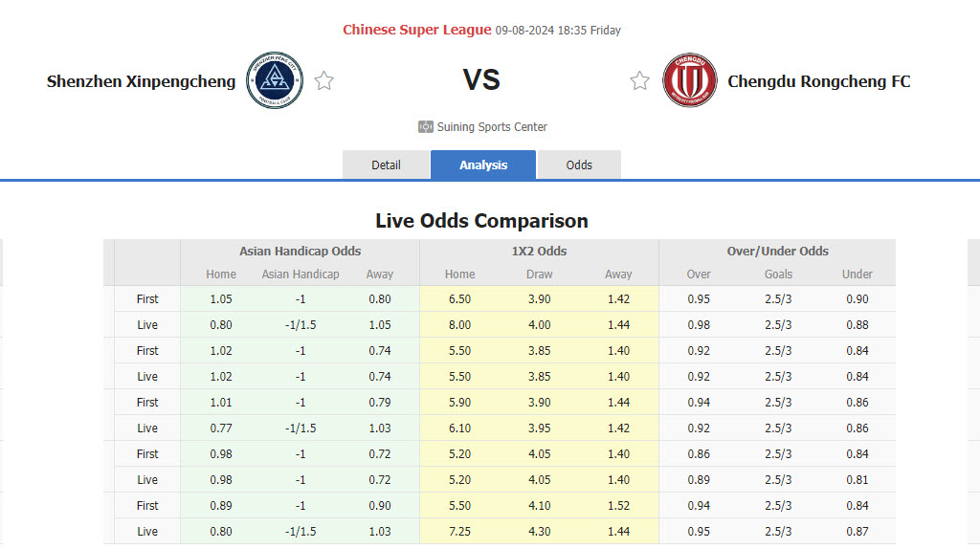Favorite Shenzhen Xinpengcheng with the star

tap(324, 81)
